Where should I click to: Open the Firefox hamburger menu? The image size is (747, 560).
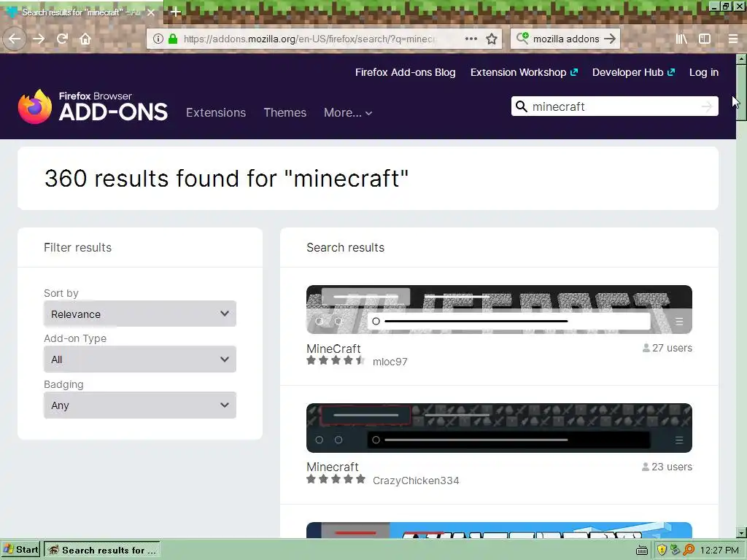733,39
